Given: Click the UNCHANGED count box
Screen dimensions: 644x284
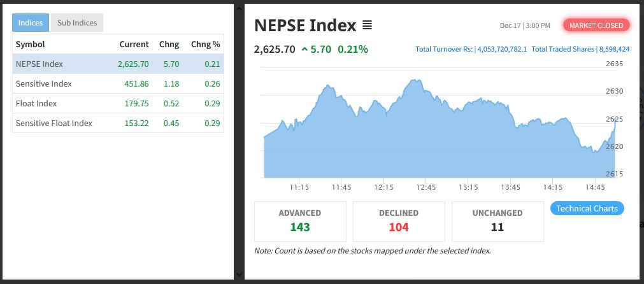Looking at the screenshot, I should (x=497, y=221).
